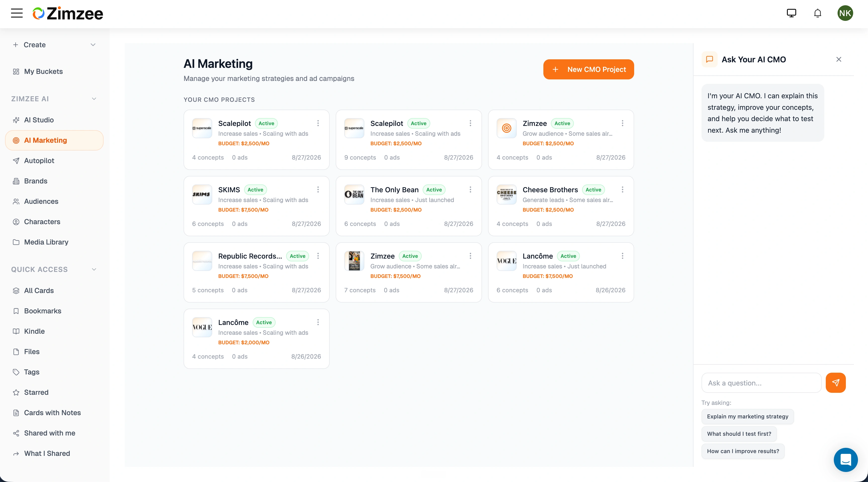Open Autopilot page
This screenshot has height=482, width=868.
[54, 161]
